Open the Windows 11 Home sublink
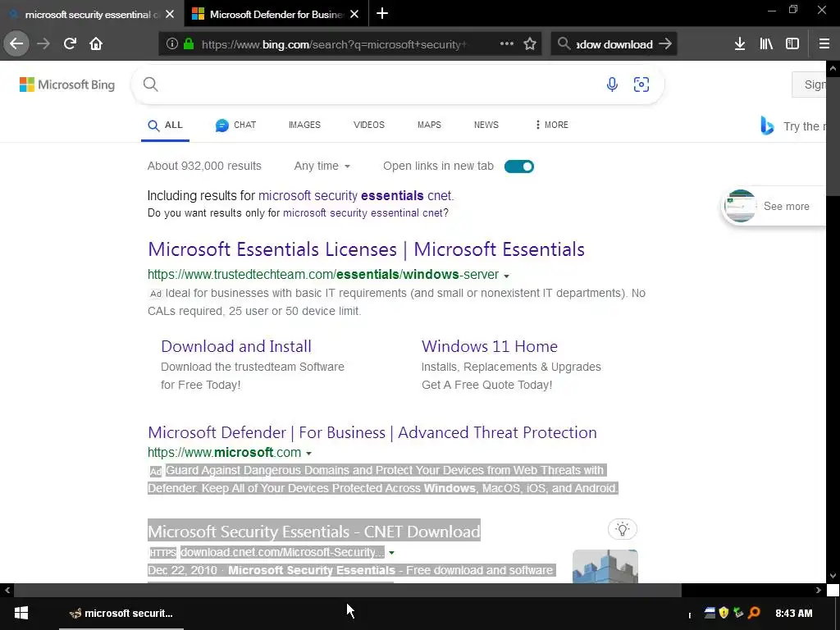840x630 pixels. [490, 346]
